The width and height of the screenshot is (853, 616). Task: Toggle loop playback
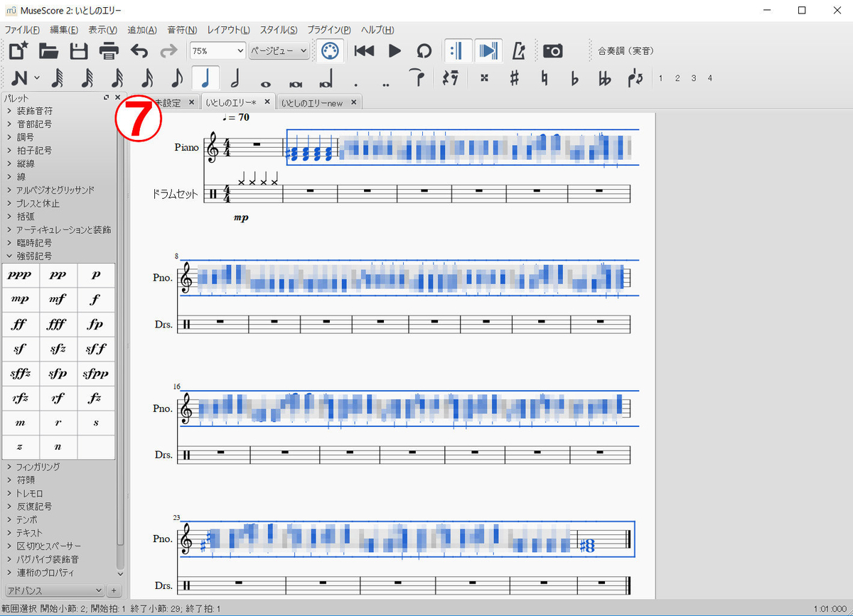[424, 50]
